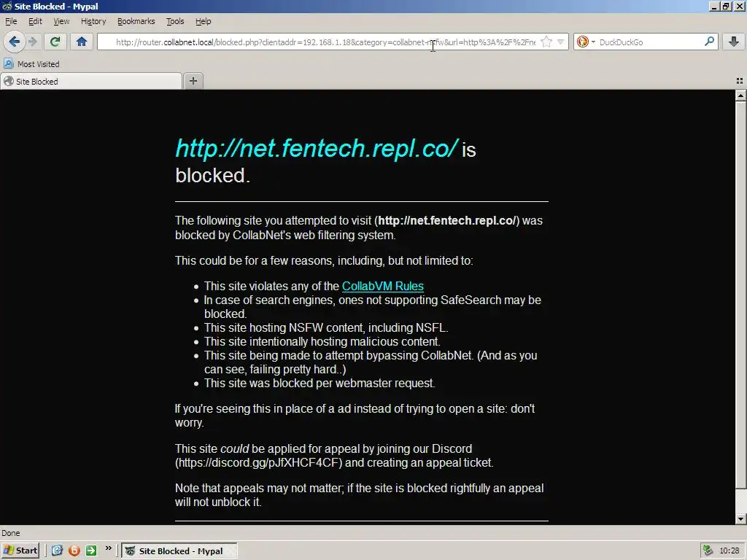Click the forward navigation arrow
747x560 pixels.
coord(32,42)
